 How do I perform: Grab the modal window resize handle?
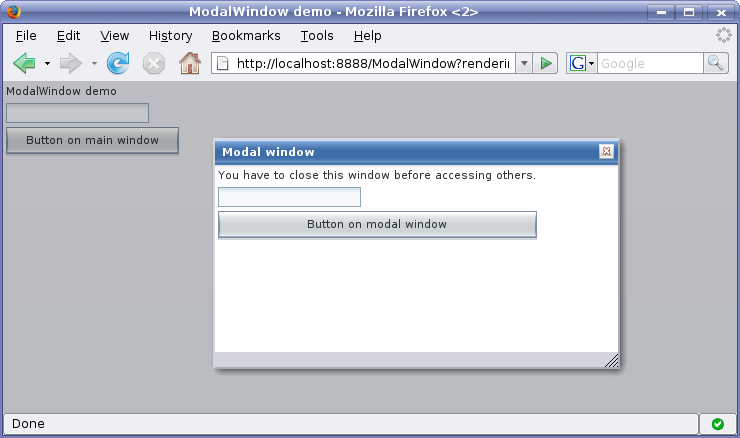point(611,361)
